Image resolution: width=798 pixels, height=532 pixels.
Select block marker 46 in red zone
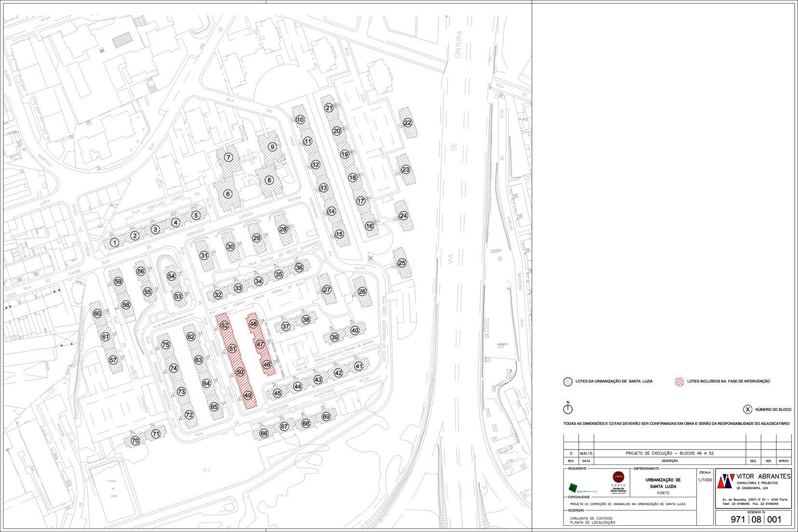pos(267,365)
